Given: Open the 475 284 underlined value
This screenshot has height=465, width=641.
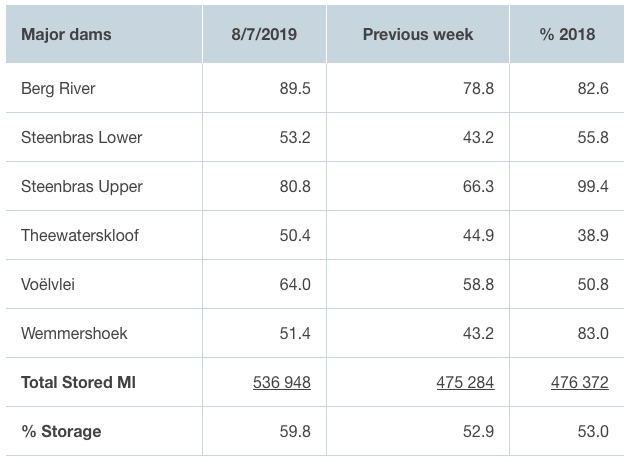Looking at the screenshot, I should tap(465, 383).
